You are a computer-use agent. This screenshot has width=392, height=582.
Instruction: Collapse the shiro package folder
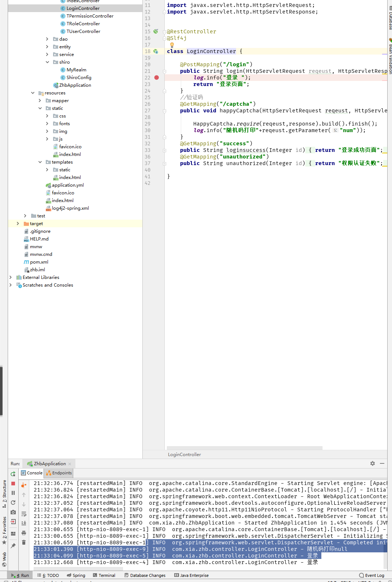(47, 62)
